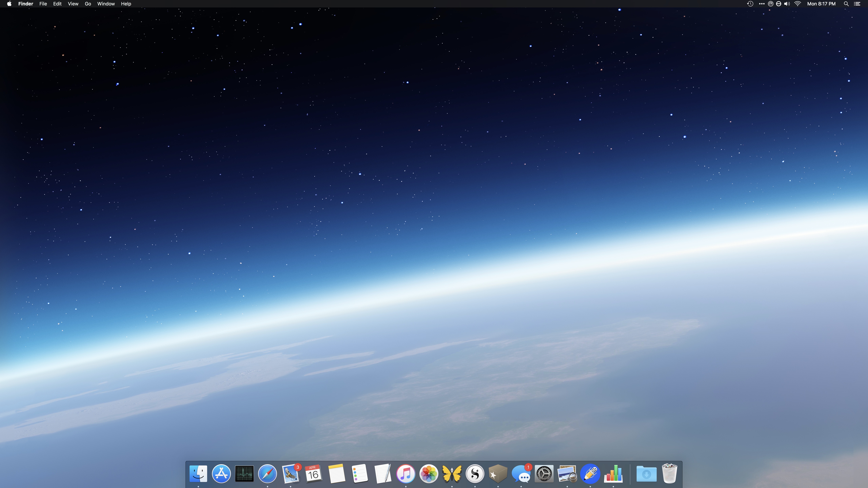Launch Preview from the Dock

coord(567,474)
